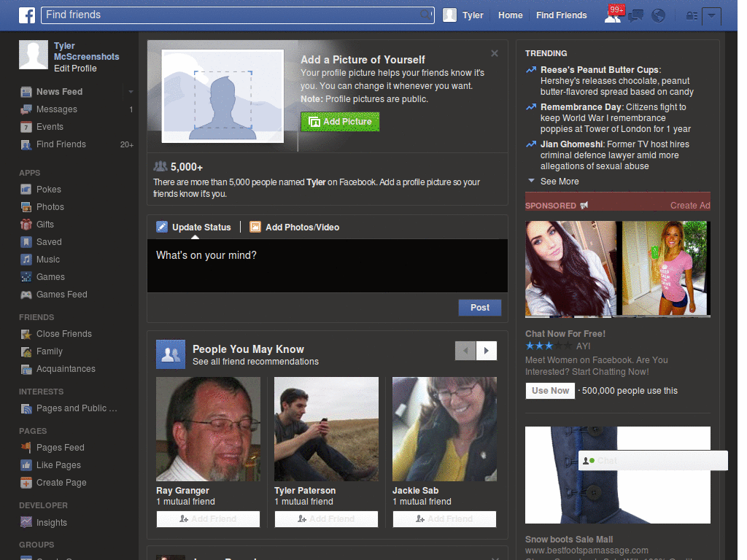This screenshot has width=747, height=560.
Task: Click the Music note icon
Action: click(26, 260)
